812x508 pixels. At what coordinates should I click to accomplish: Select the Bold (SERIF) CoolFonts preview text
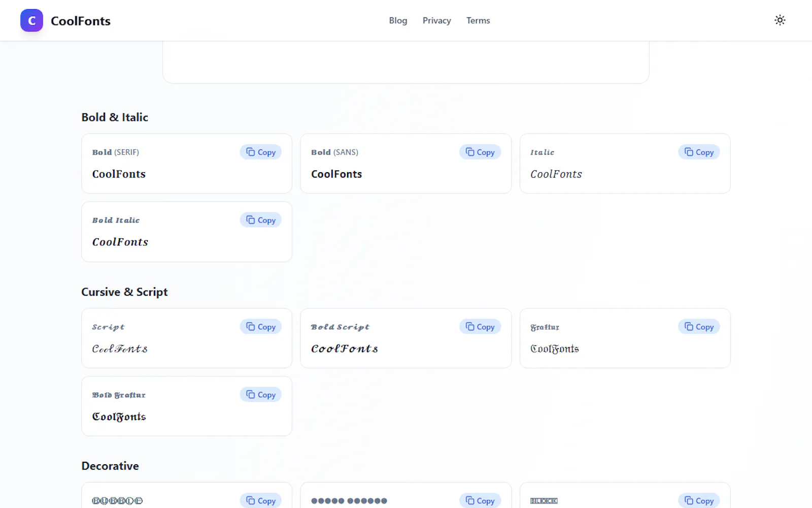click(119, 174)
